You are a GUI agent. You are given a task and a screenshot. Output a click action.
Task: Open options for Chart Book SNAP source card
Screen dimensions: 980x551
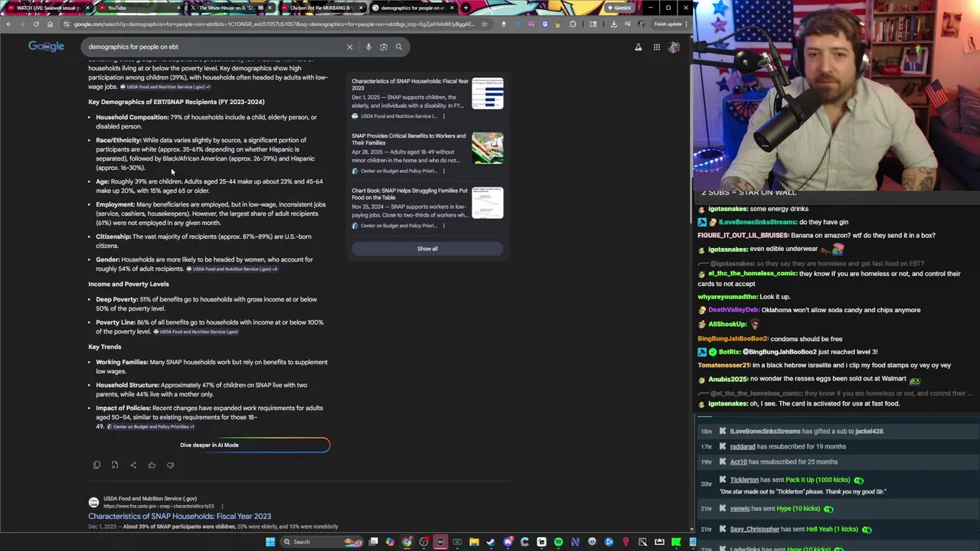tap(443, 226)
